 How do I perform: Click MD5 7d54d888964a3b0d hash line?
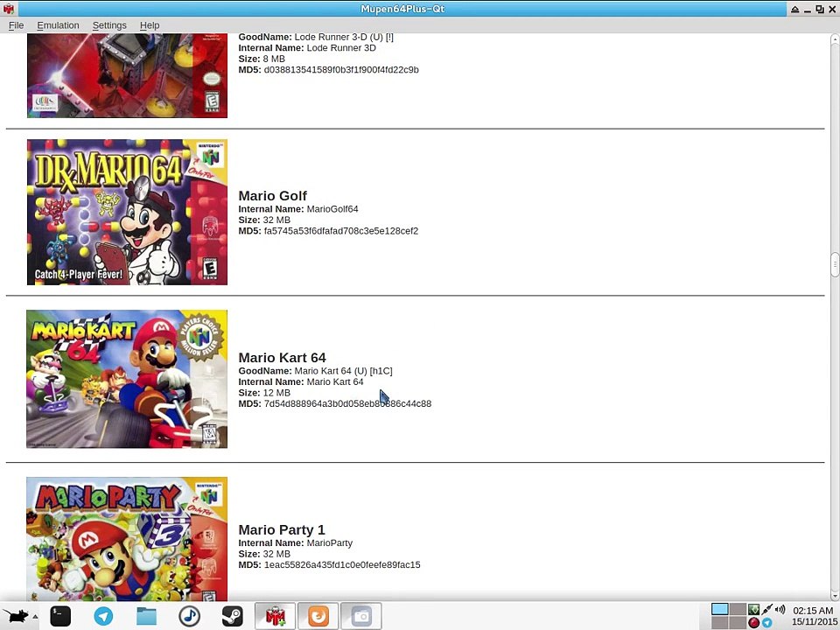pyautogui.click(x=335, y=404)
